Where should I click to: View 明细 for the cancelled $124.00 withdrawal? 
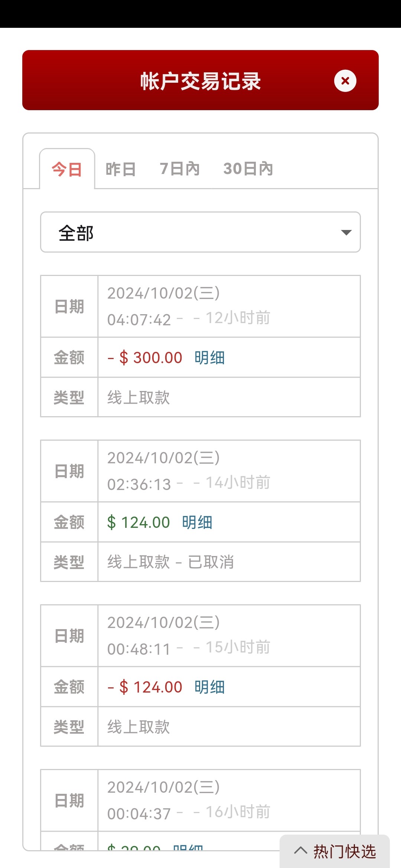[x=197, y=523]
